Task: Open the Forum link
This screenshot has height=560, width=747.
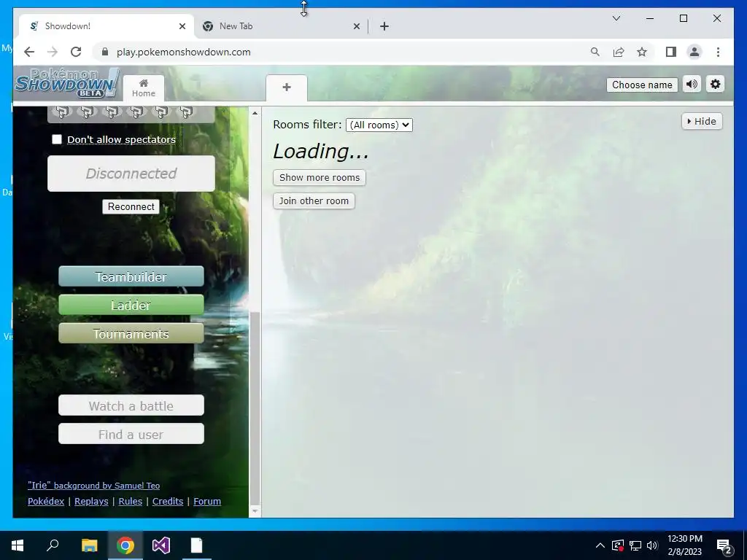Action: (207, 501)
